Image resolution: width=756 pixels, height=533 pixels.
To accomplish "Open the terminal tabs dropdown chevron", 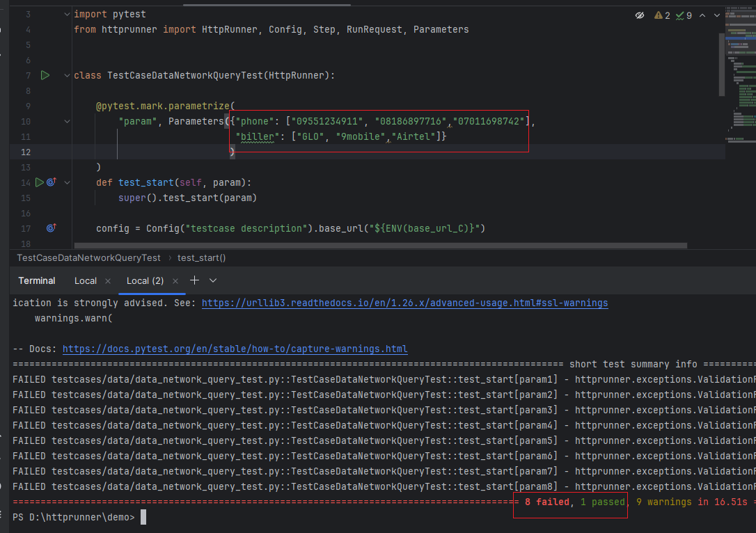I will pos(213,280).
